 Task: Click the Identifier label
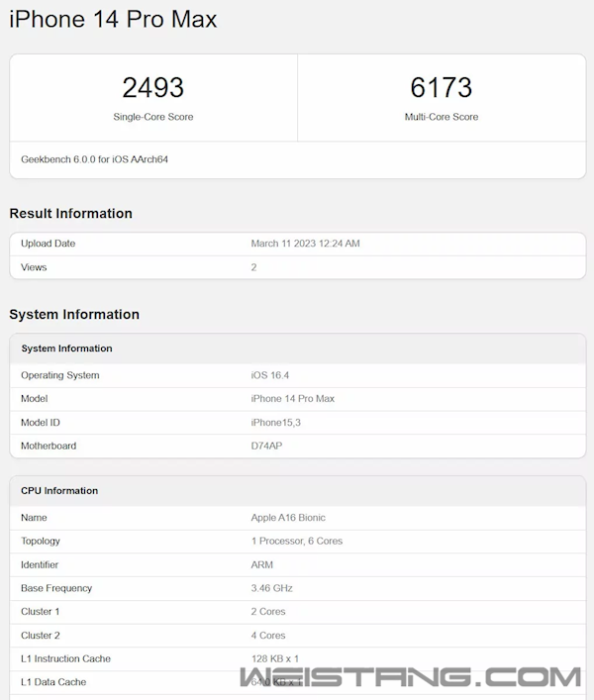pyautogui.click(x=40, y=564)
